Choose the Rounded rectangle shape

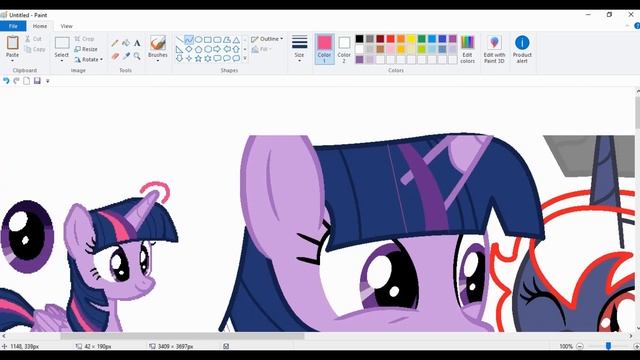(217, 40)
